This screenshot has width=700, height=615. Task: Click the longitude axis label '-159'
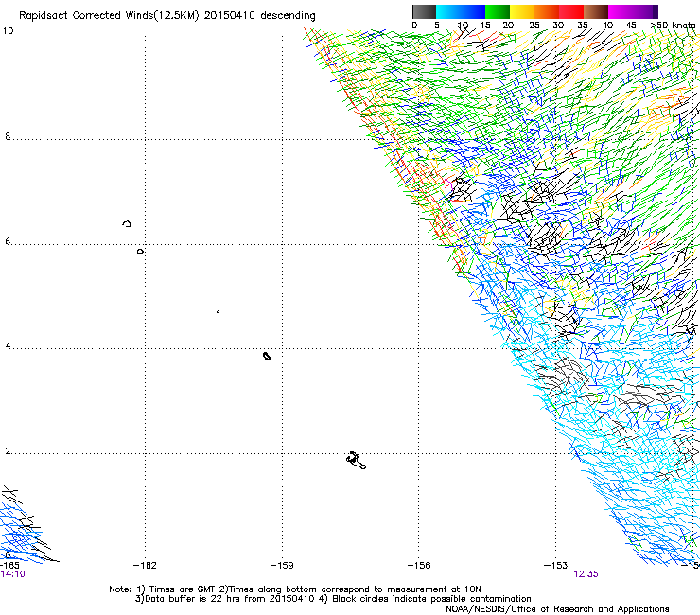[282, 566]
